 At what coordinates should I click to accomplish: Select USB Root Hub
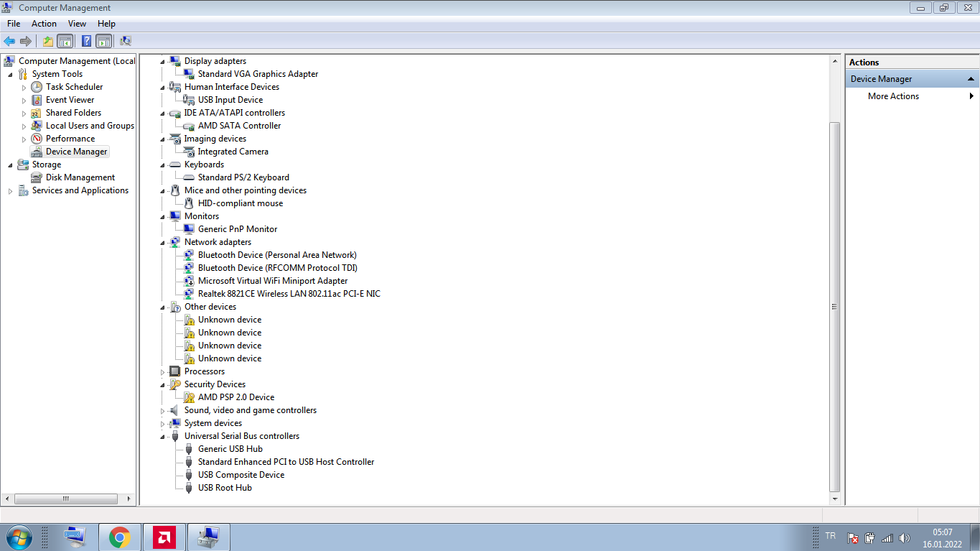[225, 488]
